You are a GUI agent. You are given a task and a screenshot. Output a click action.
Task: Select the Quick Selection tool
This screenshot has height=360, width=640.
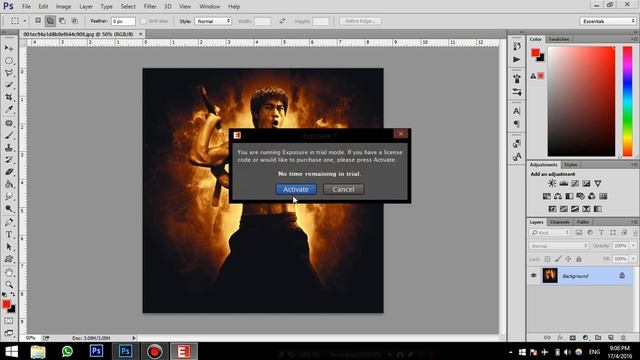point(9,85)
